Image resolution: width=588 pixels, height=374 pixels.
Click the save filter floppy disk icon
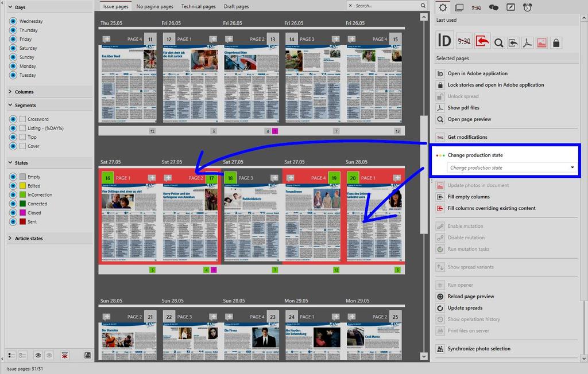[87, 355]
